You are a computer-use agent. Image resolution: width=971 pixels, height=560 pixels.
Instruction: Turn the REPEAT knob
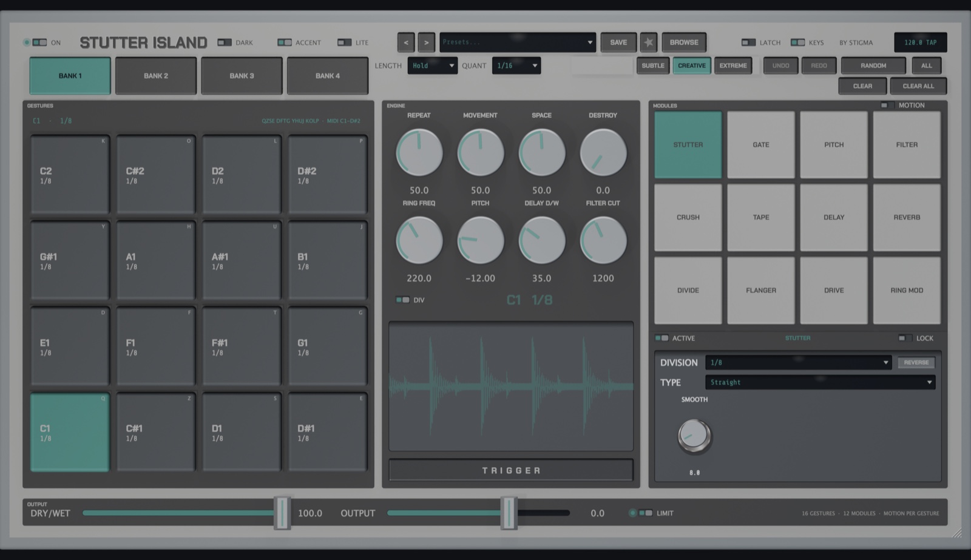point(419,152)
